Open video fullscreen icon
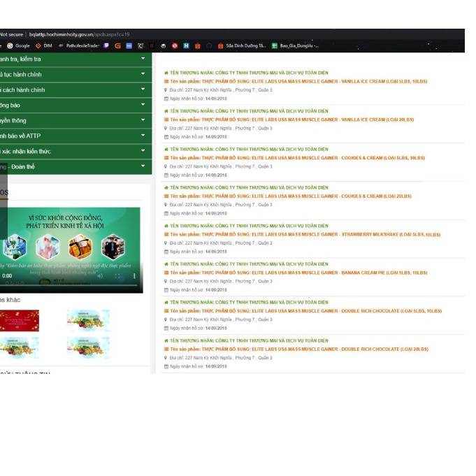 click(117, 276)
